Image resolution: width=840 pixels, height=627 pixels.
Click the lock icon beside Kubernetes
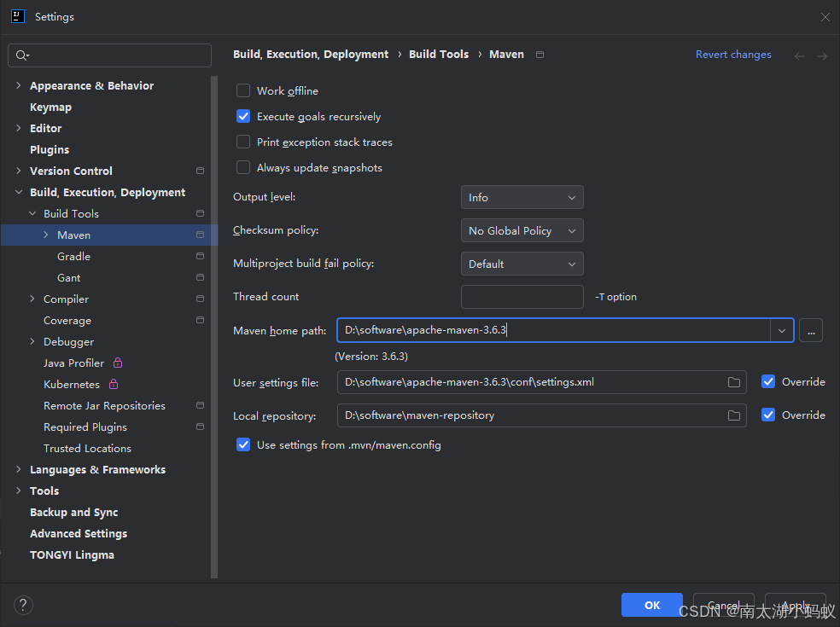click(x=114, y=384)
